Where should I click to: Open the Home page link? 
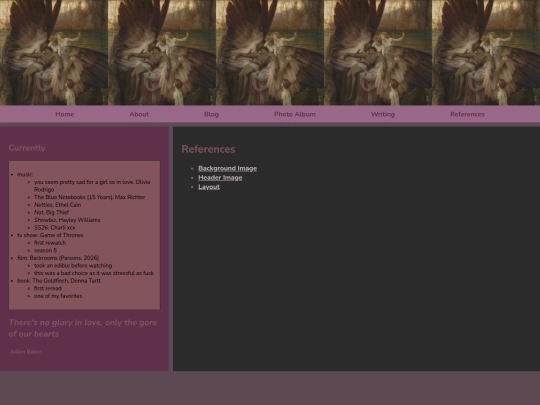pos(64,114)
